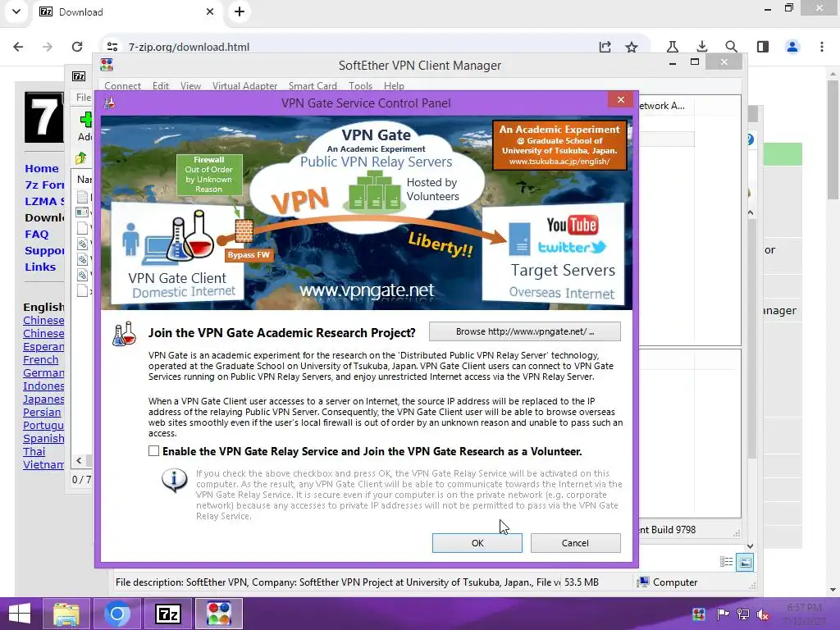Click SoftEther VPN tray icon
The height and width of the screenshot is (630, 840).
click(x=699, y=614)
